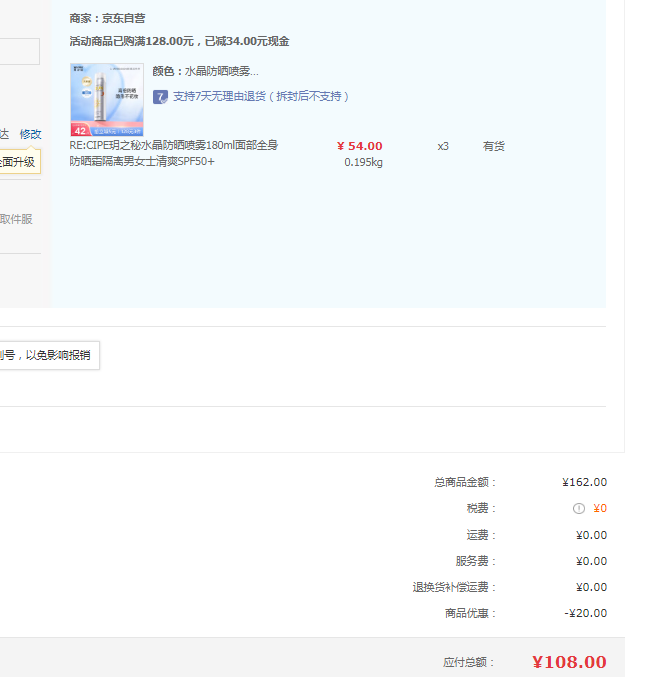646x677 pixels.
Task: Click the 商品优惠 -¥20.00 discount value
Action: point(586,613)
